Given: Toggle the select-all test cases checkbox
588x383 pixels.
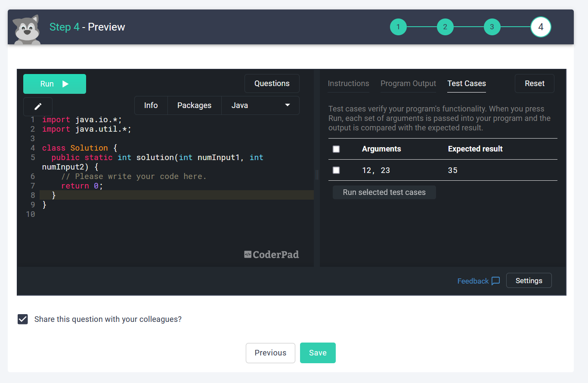Looking at the screenshot, I should [x=336, y=149].
